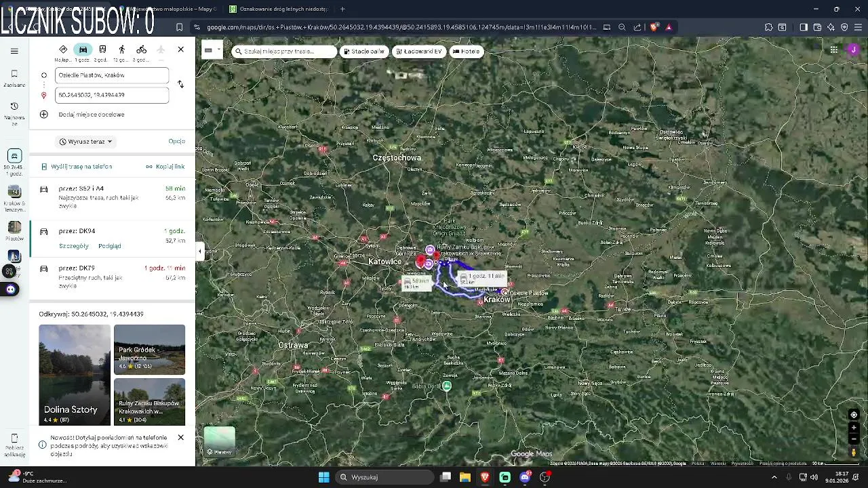
Task: Open Zapisane saved places in sidebar
Action: (14, 78)
